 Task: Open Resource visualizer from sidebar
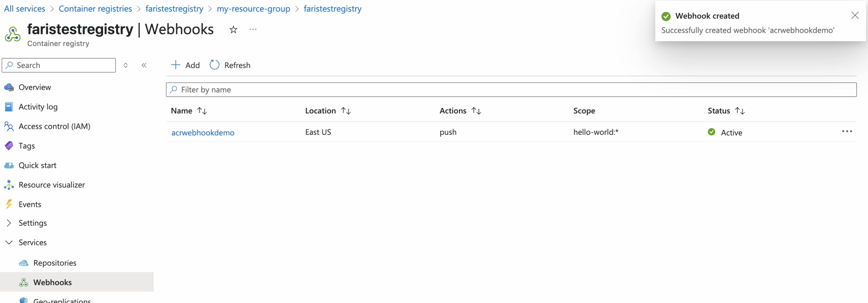coord(52,185)
